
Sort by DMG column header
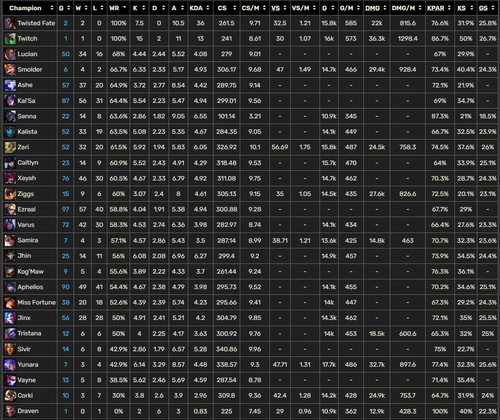(x=377, y=8)
